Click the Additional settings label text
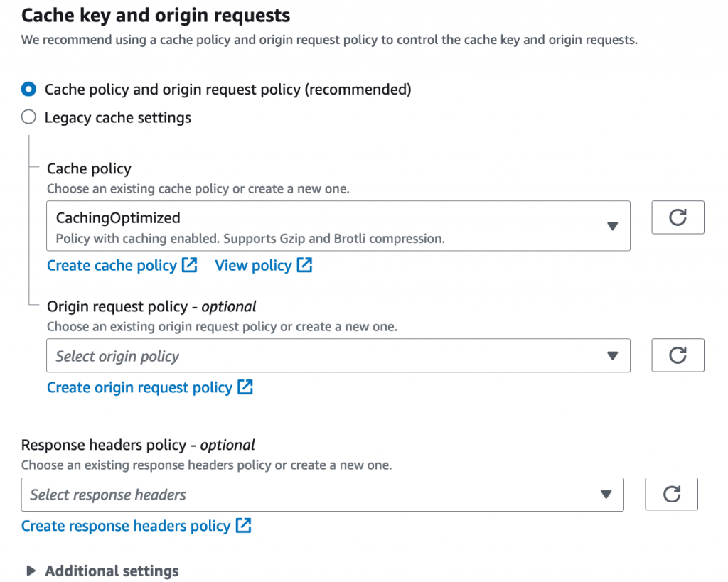Viewport: 728px width, 582px height. coord(112,571)
